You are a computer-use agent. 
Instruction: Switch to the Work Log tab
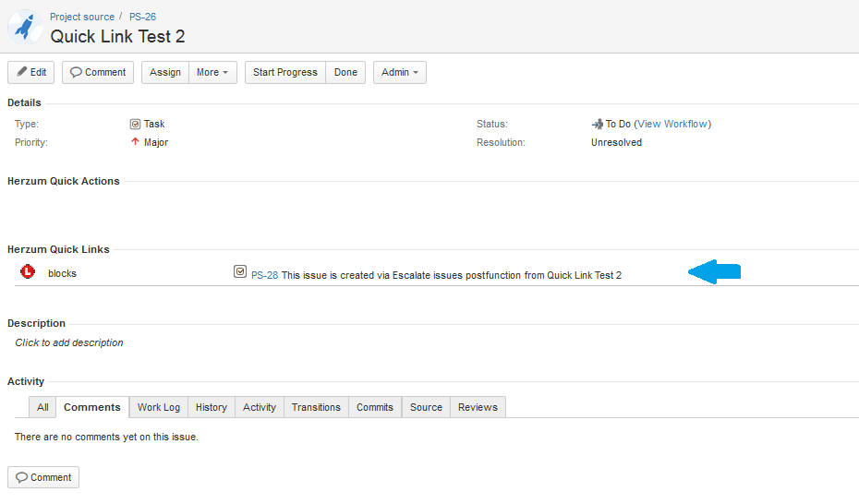point(159,407)
